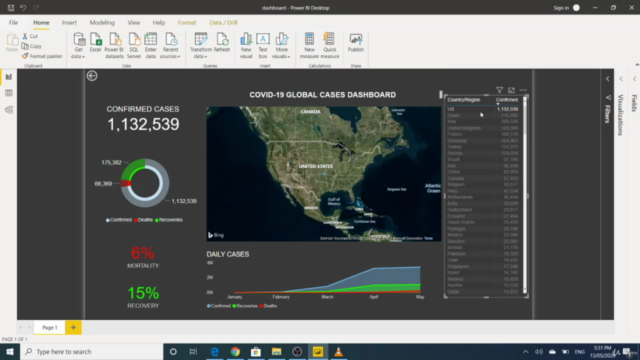
Task: Click Transform data icon
Action: (x=200, y=40)
